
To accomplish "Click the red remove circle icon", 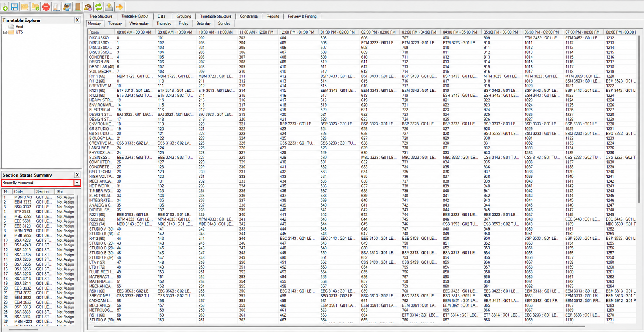I will (46, 7).
